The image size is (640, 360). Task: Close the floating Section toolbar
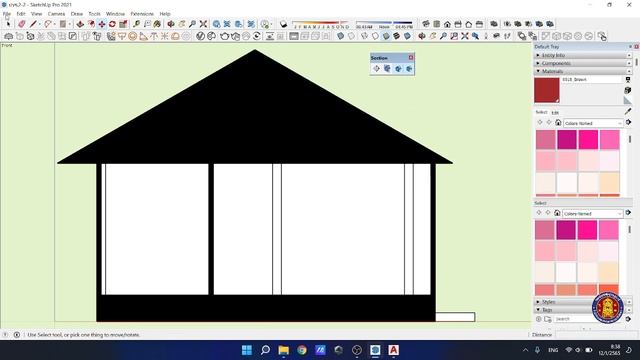tap(411, 58)
